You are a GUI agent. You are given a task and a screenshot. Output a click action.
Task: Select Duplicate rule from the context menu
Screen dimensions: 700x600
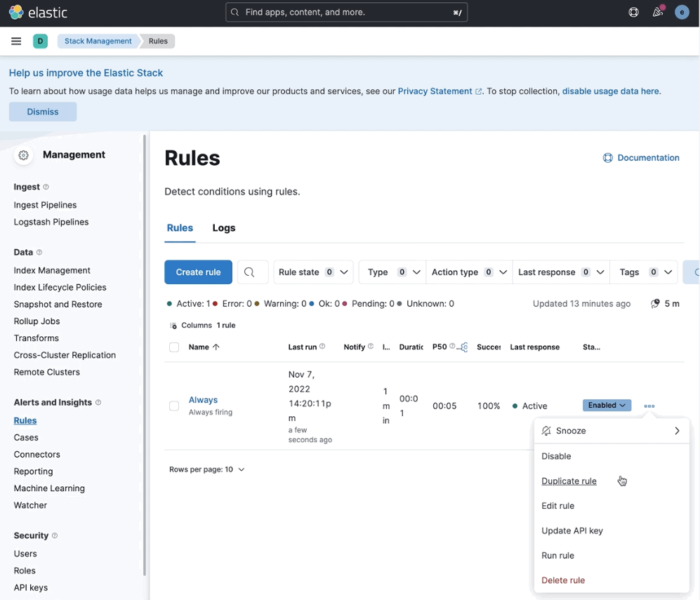pos(569,481)
